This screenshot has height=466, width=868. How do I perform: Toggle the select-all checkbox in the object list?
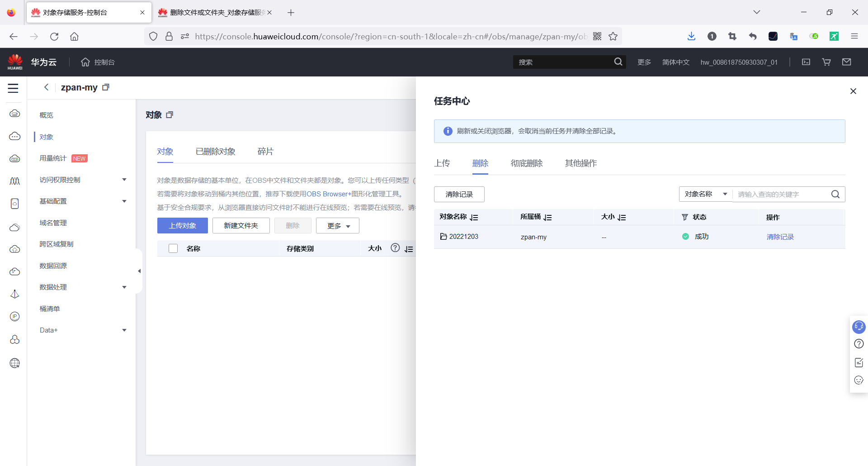point(173,248)
